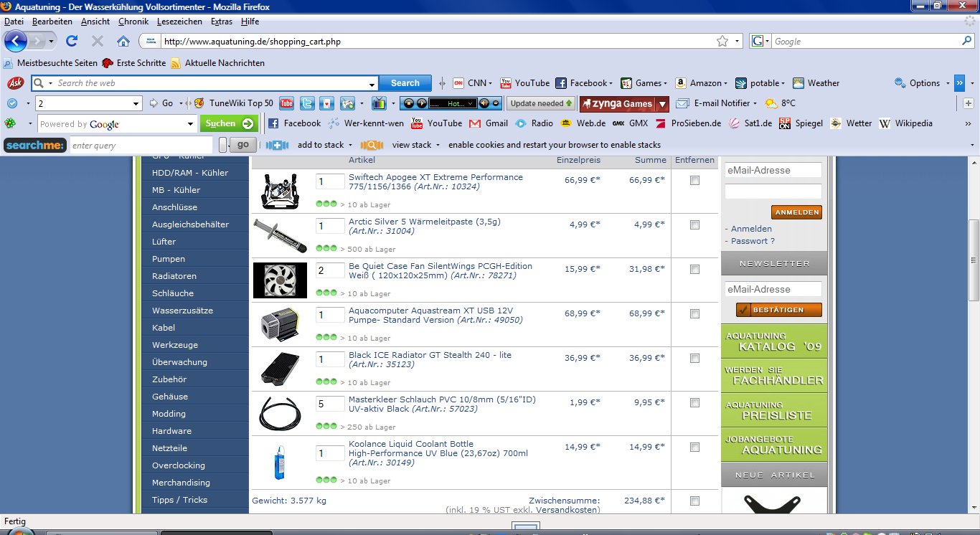
Task: Open the Wer-kennt-wen toolbar bookmark
Action: [x=366, y=123]
